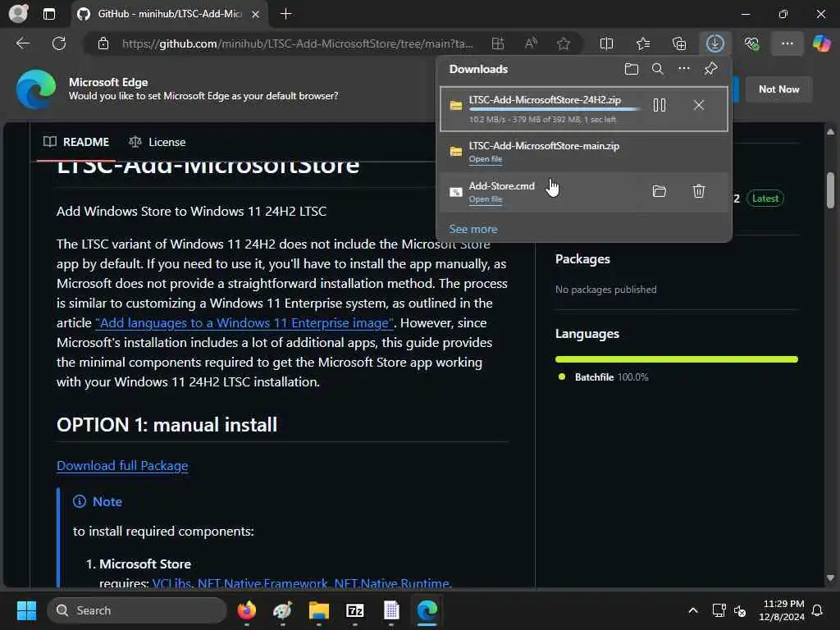Screen dimensions: 840x630
Task: Open 7-Zip from taskbar
Action: click(x=354, y=610)
